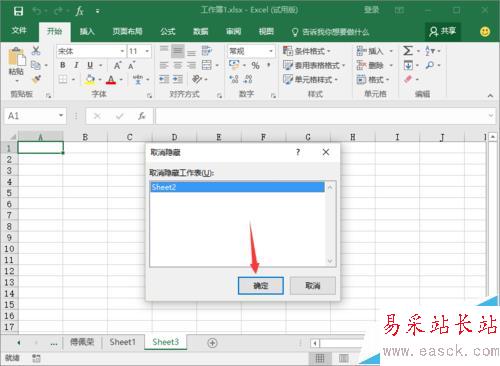Click 确定 in the unhide dialog
This screenshot has height=366, width=500.
pos(261,286)
